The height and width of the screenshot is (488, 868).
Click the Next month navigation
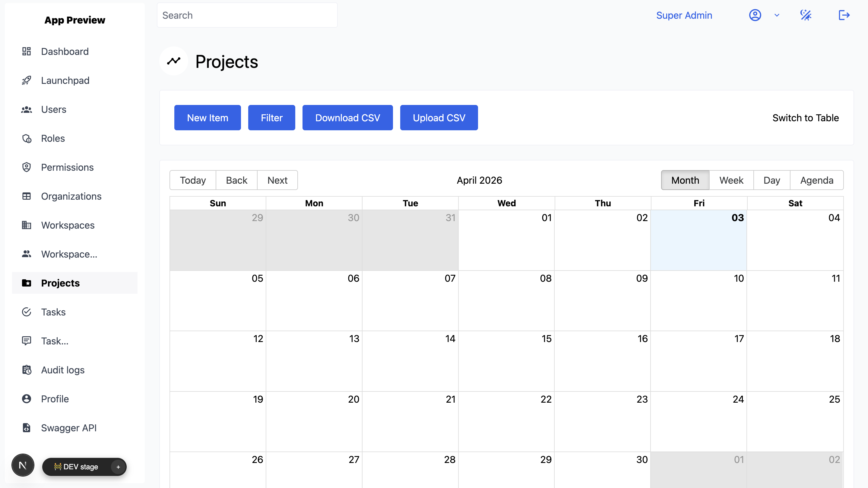click(x=277, y=180)
